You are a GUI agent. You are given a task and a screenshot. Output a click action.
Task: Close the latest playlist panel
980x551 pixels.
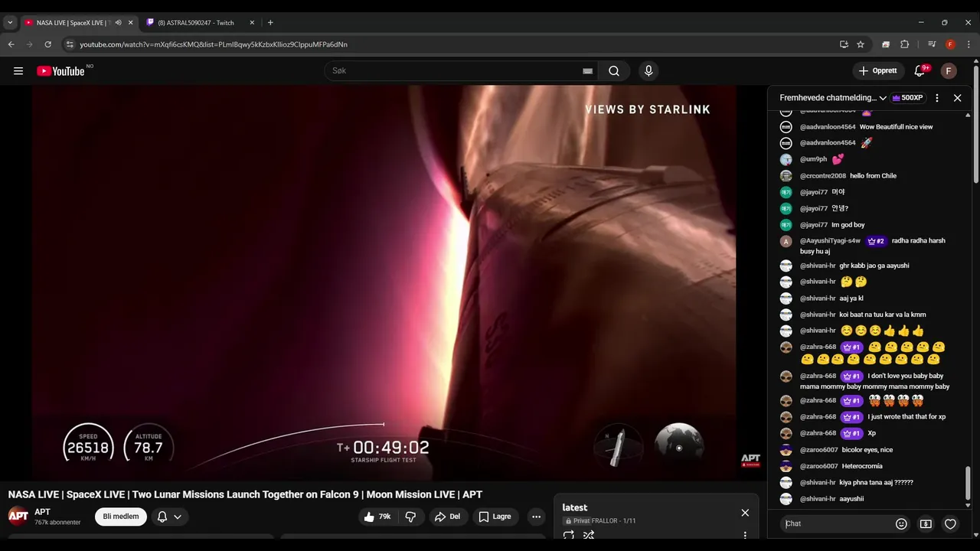pos(745,513)
